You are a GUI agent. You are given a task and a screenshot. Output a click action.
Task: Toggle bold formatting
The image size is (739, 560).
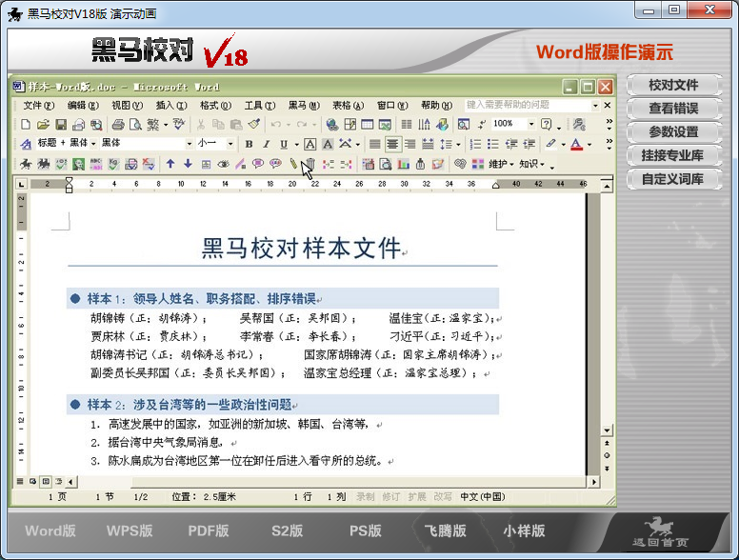point(249,144)
